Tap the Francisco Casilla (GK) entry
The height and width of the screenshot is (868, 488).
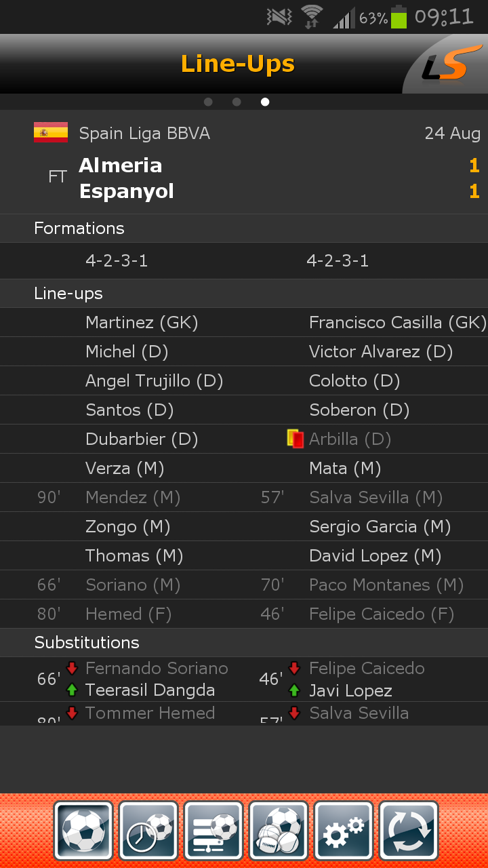coord(398,323)
